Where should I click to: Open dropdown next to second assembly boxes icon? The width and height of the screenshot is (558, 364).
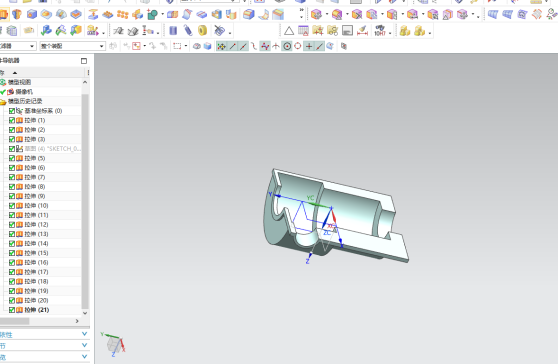[x=430, y=33]
